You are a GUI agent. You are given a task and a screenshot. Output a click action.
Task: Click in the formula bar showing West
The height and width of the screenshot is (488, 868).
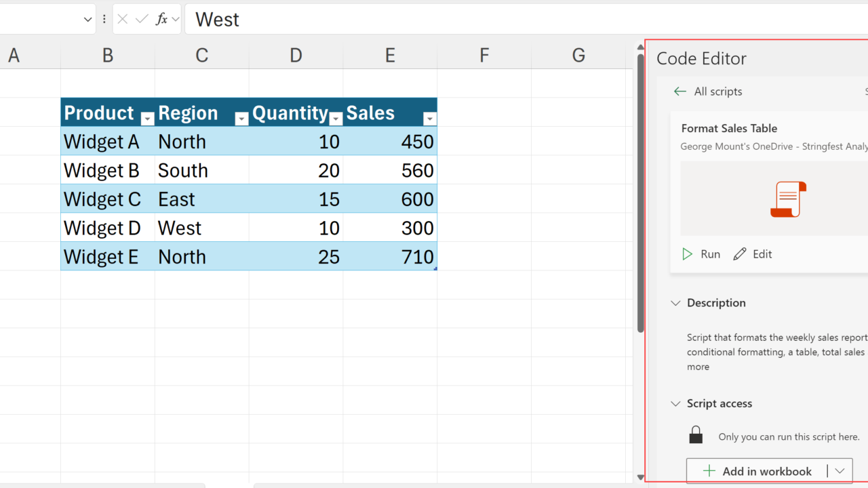coord(475,20)
